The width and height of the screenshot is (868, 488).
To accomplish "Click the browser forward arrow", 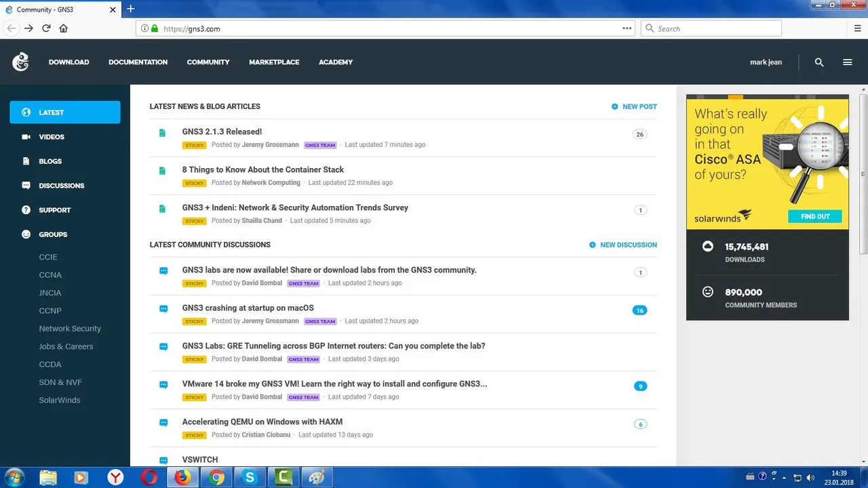I will 28,28.
